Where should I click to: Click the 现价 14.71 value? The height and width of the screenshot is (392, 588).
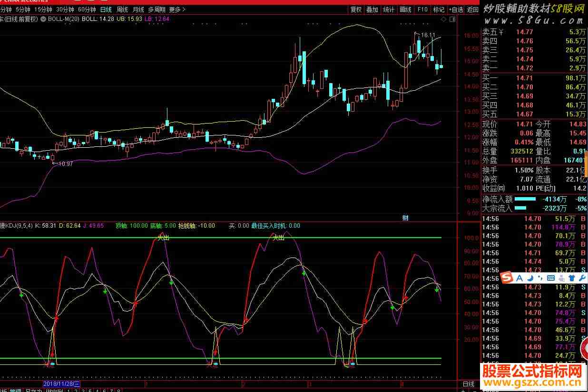pos(524,124)
